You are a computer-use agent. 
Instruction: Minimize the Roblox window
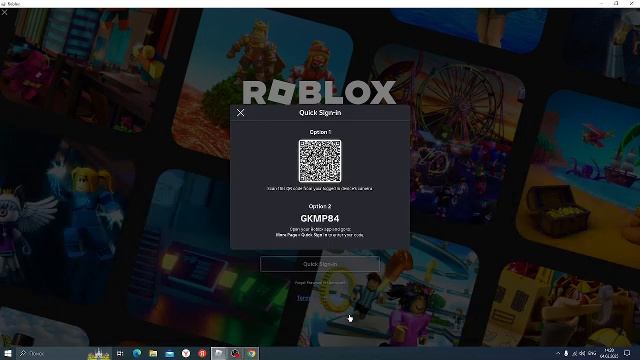[x=601, y=3]
